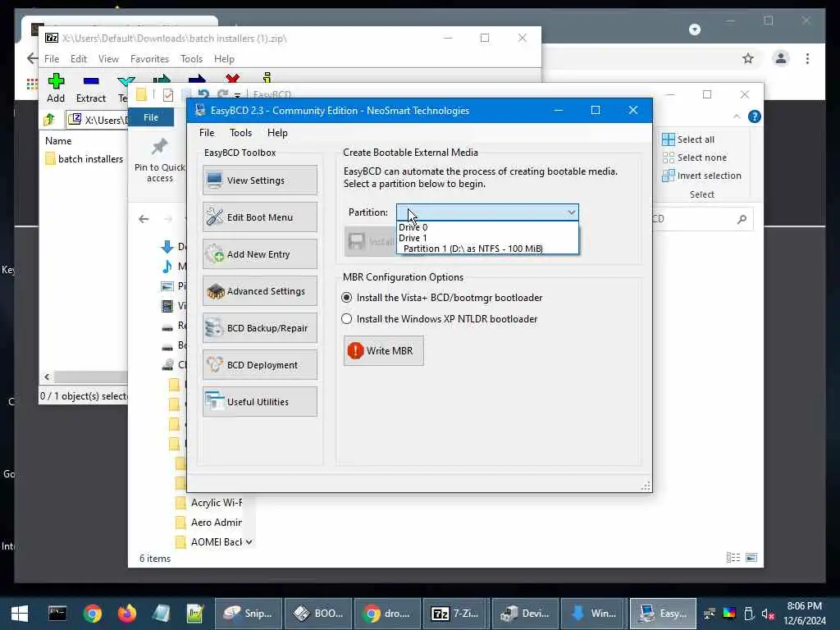
Task: Select Install the Windows XP NTLDR bootloader option
Action: [440, 319]
